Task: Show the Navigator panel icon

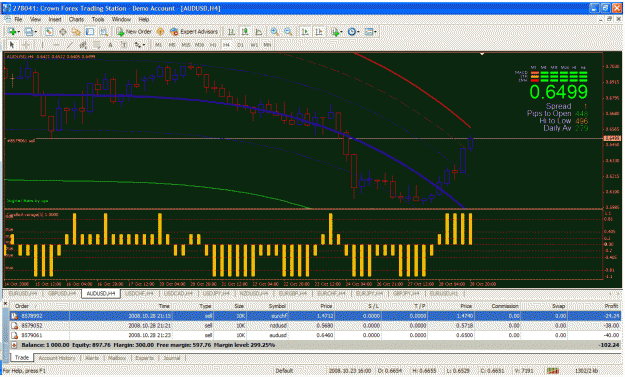Action: pos(76,32)
